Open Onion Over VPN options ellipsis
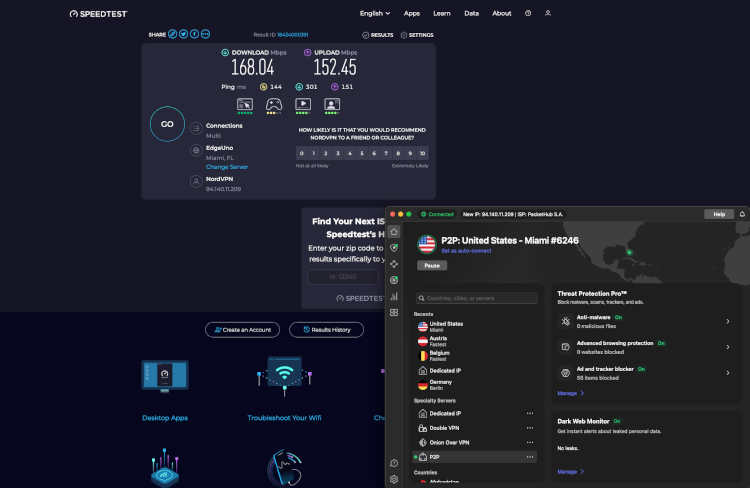The image size is (750, 488). point(529,443)
